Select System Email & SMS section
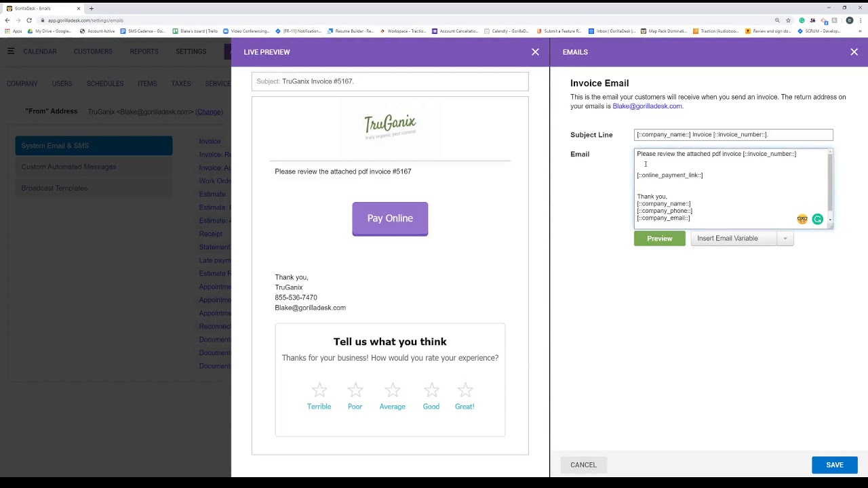868x488 pixels. tap(94, 146)
